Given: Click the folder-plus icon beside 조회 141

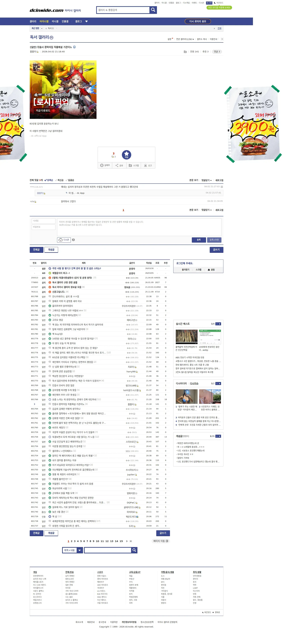Looking at the screenshot, I should [x=185, y=52].
